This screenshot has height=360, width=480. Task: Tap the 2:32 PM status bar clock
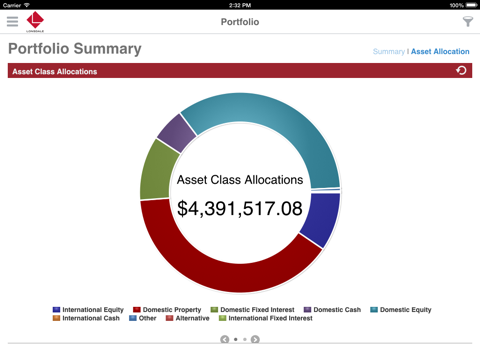click(x=240, y=5)
